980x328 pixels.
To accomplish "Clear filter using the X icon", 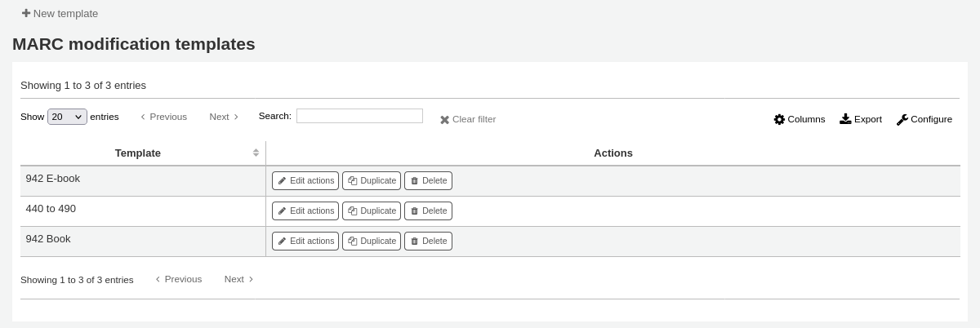I will [x=445, y=120].
